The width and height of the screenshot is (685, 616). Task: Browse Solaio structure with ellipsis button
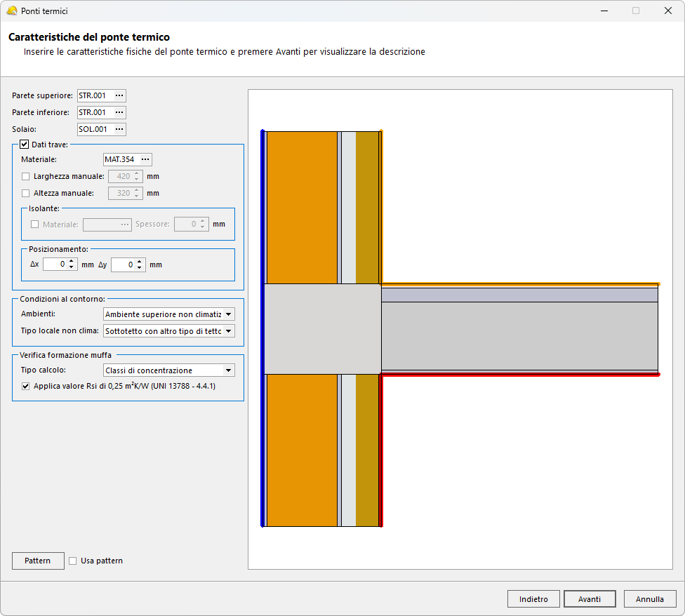pos(119,129)
